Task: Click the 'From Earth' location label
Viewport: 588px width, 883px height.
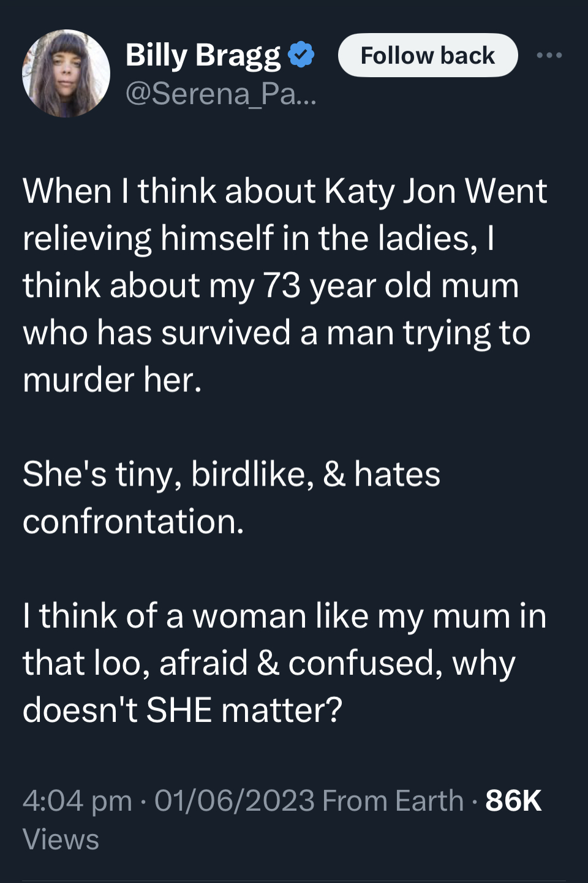Action: coord(393,801)
